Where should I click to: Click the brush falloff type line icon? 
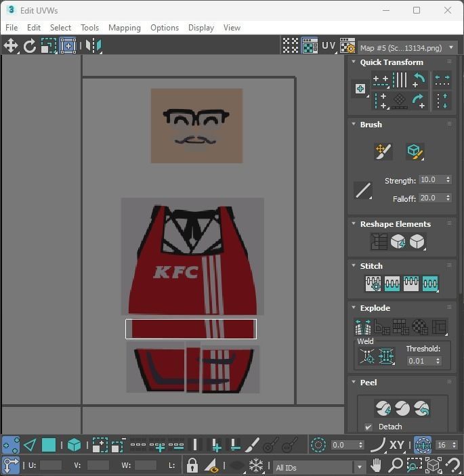point(363,191)
